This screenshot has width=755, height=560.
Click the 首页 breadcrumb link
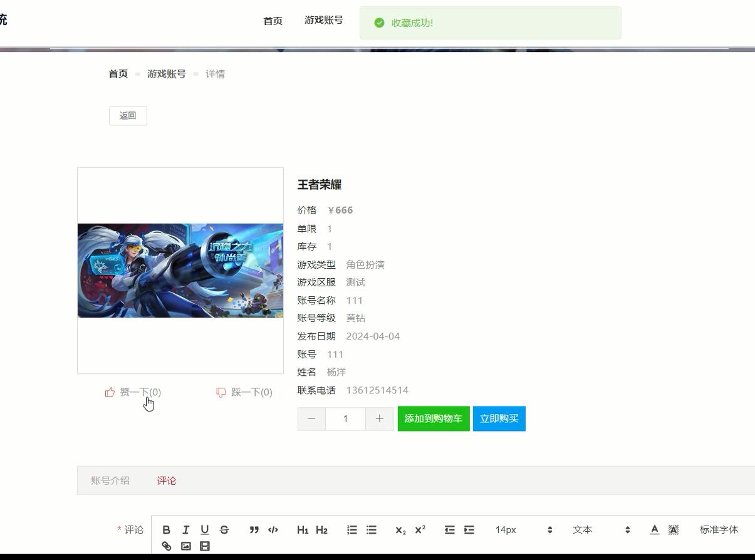pyautogui.click(x=118, y=74)
